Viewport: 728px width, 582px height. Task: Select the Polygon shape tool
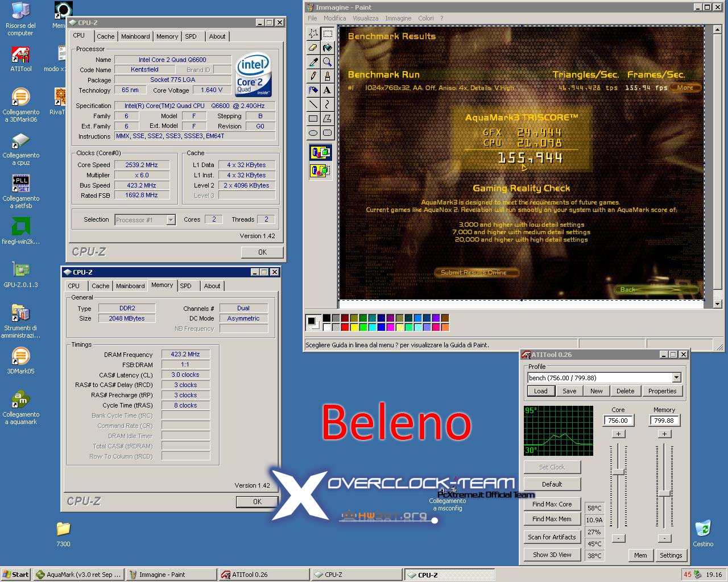point(327,118)
